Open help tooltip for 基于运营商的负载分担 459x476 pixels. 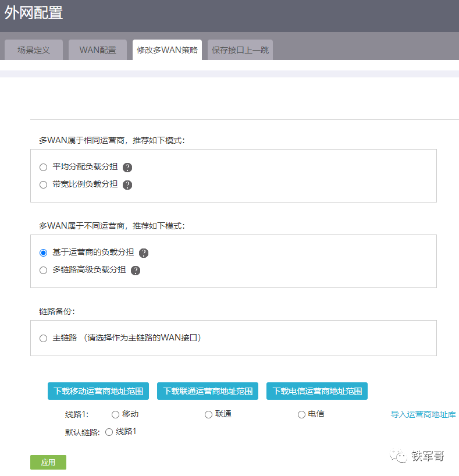[144, 253]
